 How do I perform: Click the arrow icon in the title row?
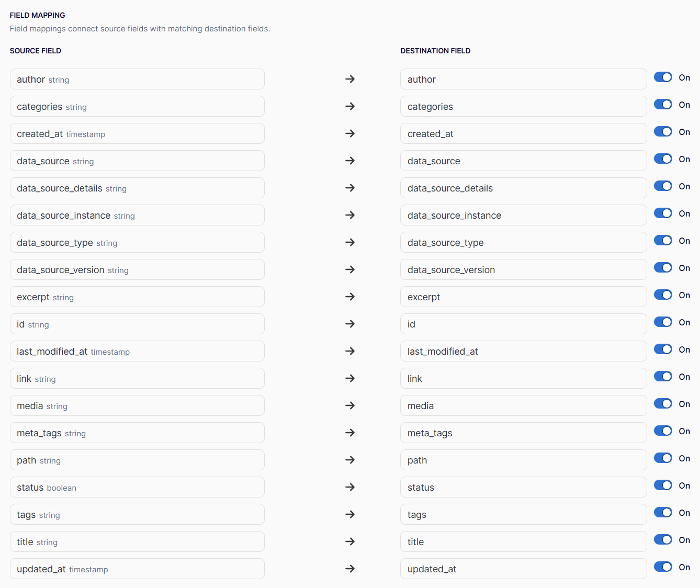tap(350, 541)
